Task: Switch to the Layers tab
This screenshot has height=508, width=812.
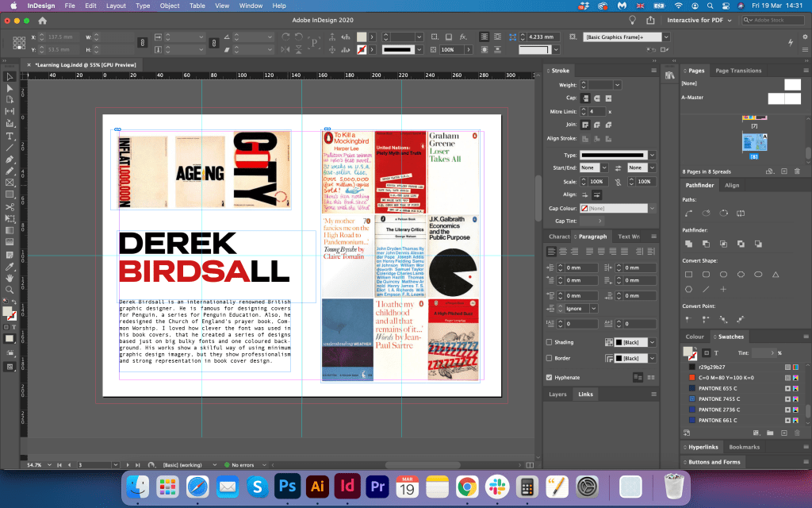Action: [x=557, y=394]
